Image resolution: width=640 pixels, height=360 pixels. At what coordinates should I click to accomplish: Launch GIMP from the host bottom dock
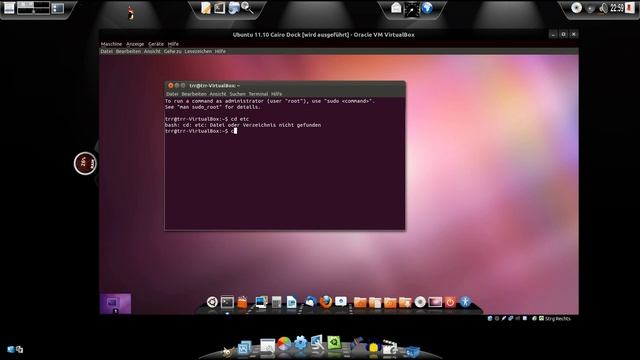[227, 351]
